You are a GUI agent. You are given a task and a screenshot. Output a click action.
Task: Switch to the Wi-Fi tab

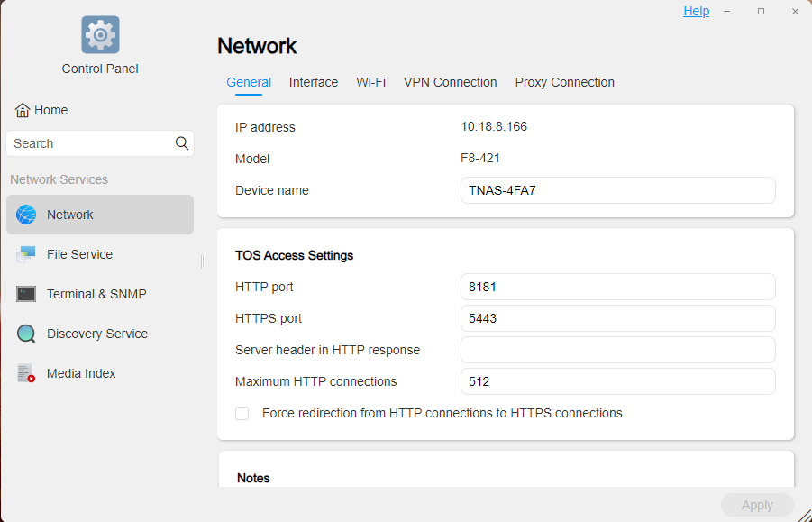(x=370, y=82)
